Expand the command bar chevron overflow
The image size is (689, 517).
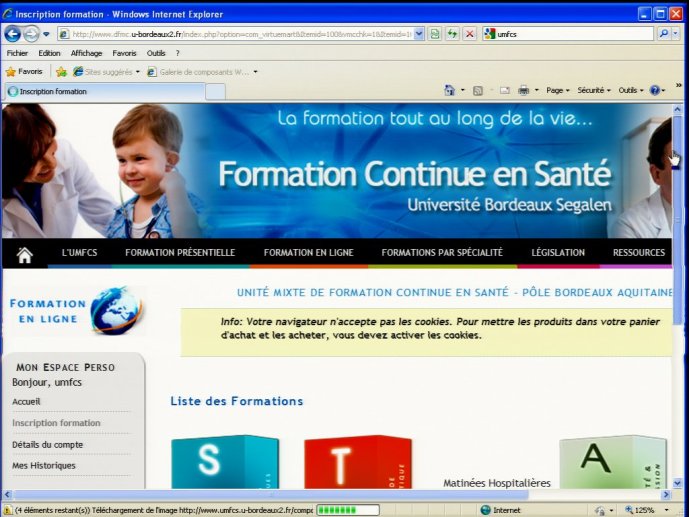tap(678, 85)
